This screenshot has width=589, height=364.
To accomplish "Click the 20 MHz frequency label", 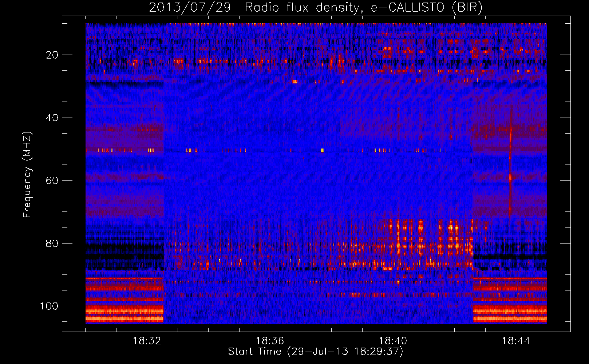I will [52, 55].
